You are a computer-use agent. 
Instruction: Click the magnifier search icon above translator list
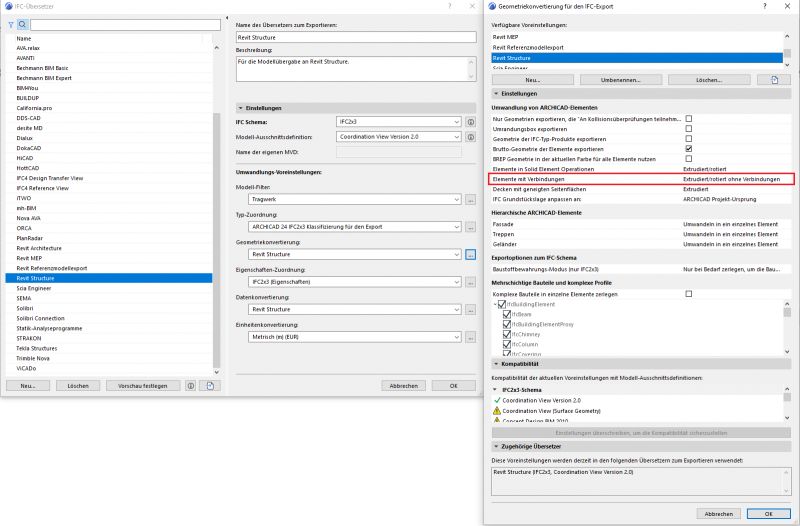[23, 24]
